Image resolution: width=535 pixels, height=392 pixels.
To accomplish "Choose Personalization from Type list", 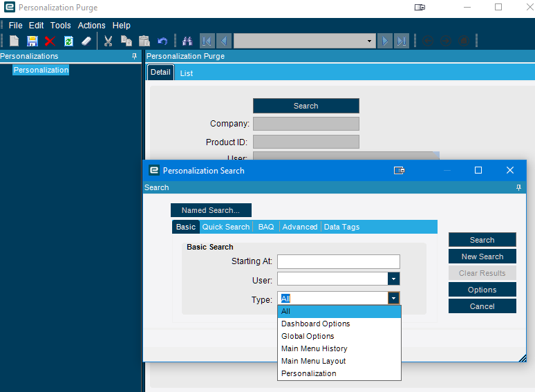I will pos(339,373).
